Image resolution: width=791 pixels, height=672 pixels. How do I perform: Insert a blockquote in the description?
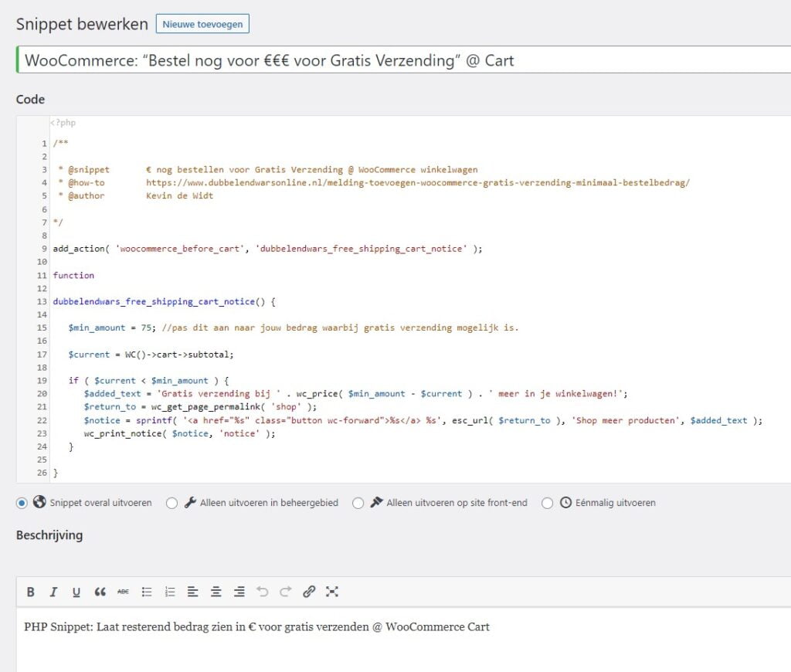tap(100, 592)
